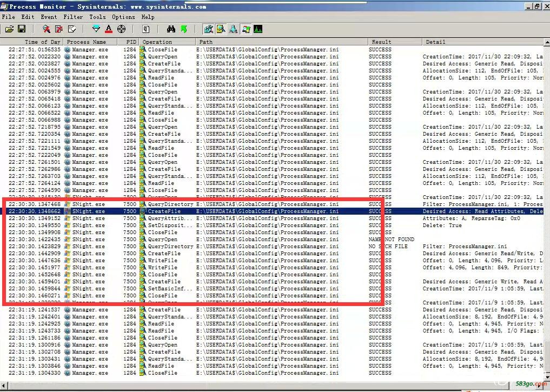Open the Options menu
Image resolution: width=550 pixels, height=392 pixels.
click(x=123, y=17)
